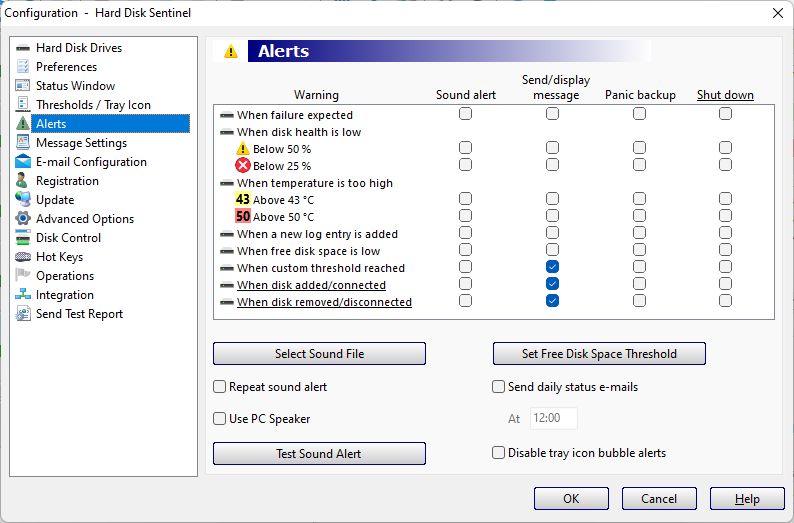Click the When disk removed/disconnected label
The width and height of the screenshot is (794, 523).
[x=324, y=302]
